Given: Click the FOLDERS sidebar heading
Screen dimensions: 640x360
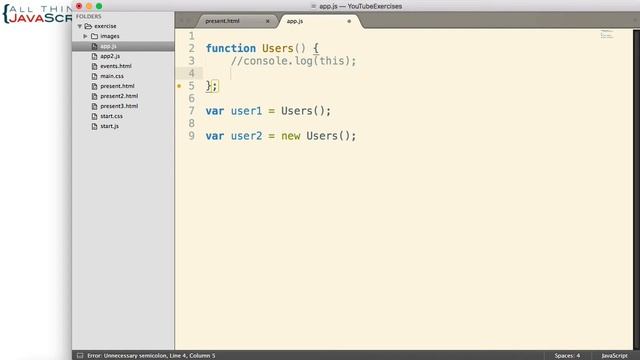Looking at the screenshot, I should point(89,16).
